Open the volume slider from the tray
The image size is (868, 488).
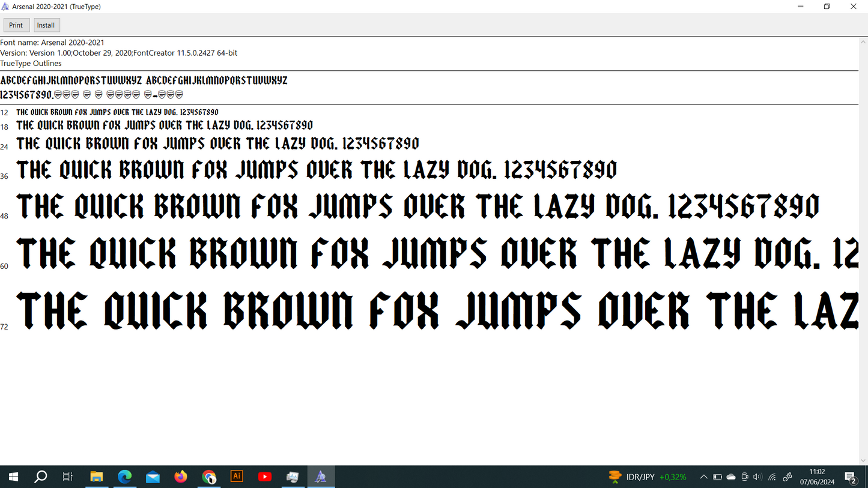click(757, 477)
